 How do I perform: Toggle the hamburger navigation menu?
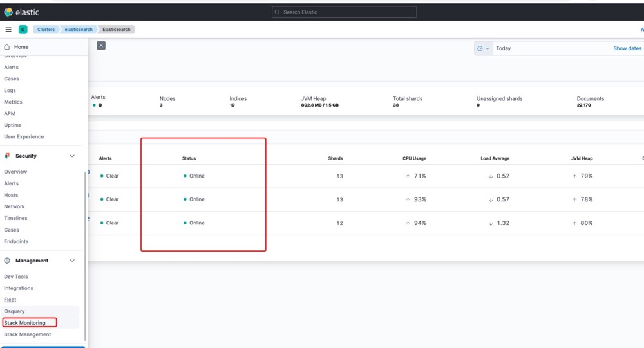click(x=8, y=30)
